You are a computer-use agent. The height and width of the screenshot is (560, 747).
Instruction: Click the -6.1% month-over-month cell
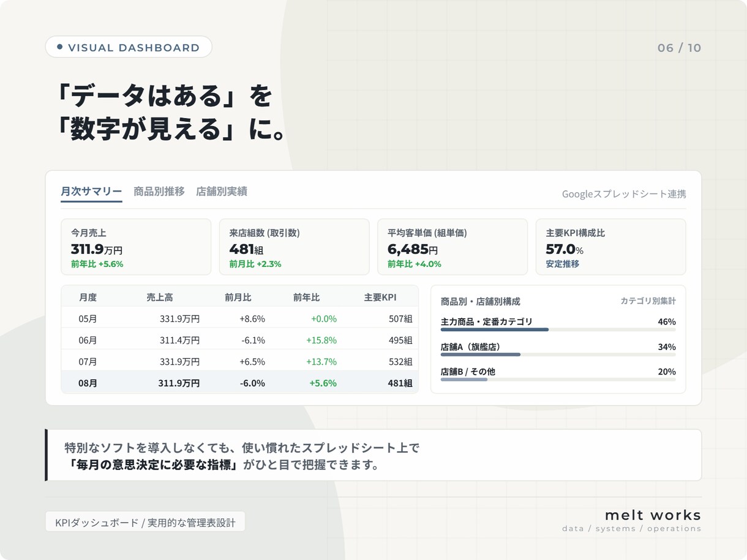pos(253,340)
